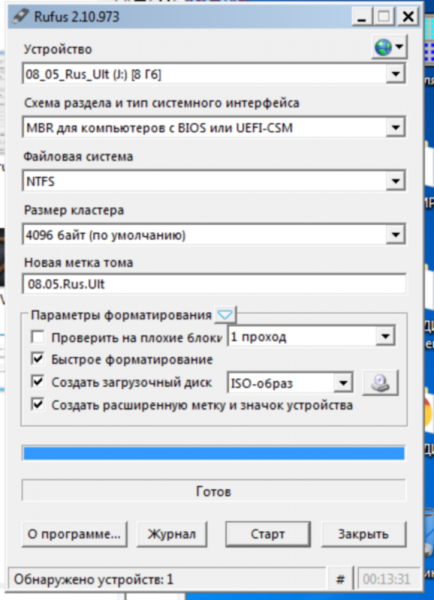This screenshot has height=600, width=434.
Task: Minimize the Rufus window
Action: pyautogui.click(x=362, y=16)
